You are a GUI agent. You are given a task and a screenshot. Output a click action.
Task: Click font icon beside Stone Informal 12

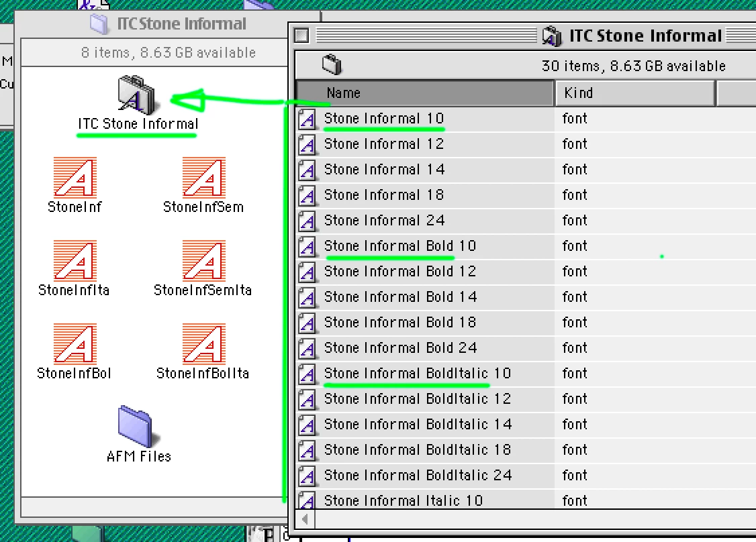(307, 145)
